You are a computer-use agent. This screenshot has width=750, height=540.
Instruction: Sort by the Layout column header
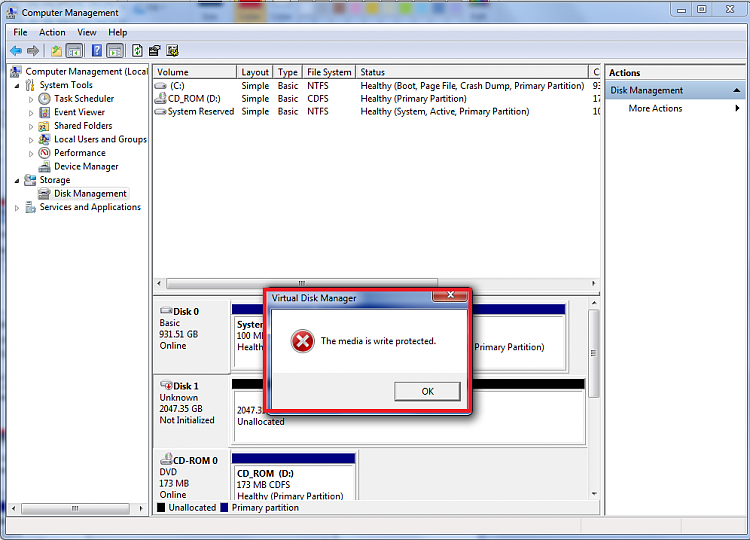254,72
